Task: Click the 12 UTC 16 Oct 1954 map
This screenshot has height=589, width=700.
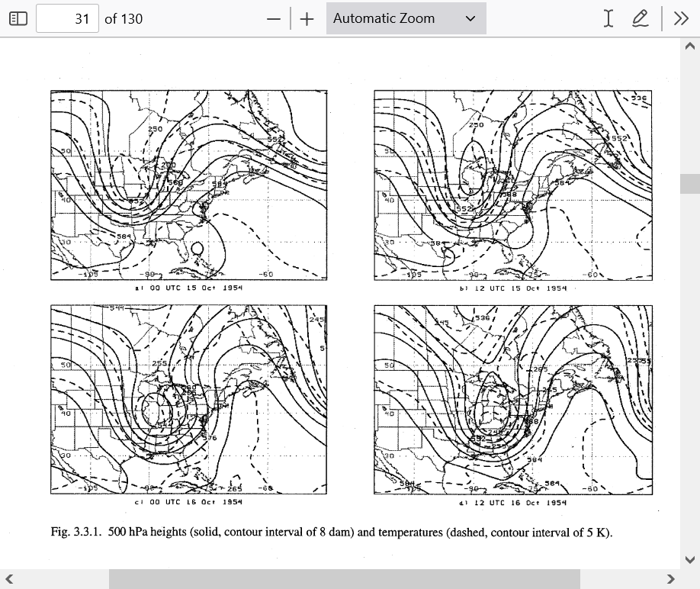Action: click(512, 399)
